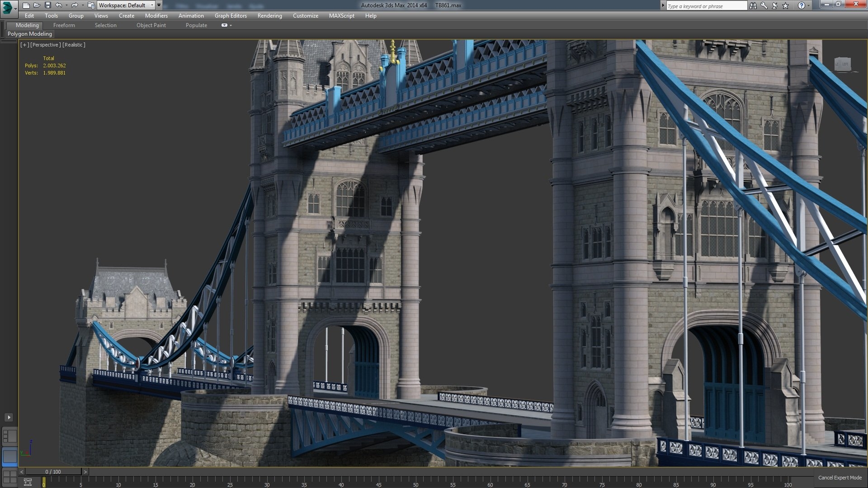Open the Rendering menu

pos(269,16)
